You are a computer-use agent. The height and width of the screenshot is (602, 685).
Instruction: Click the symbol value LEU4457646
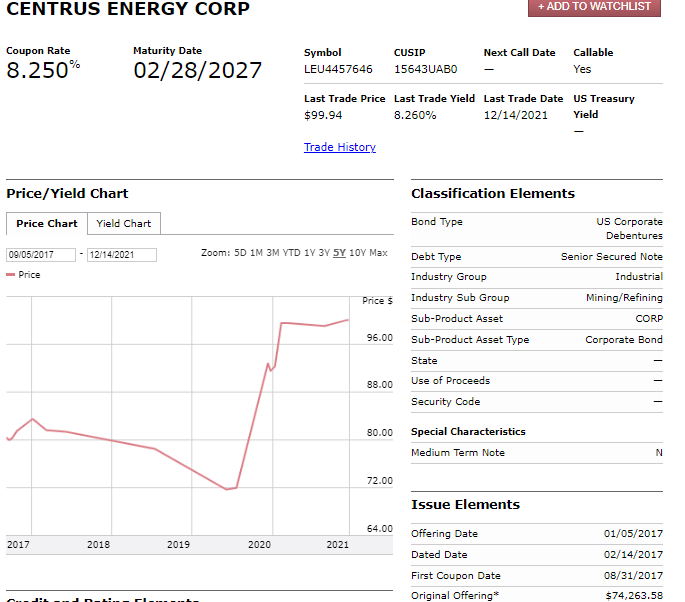338,69
